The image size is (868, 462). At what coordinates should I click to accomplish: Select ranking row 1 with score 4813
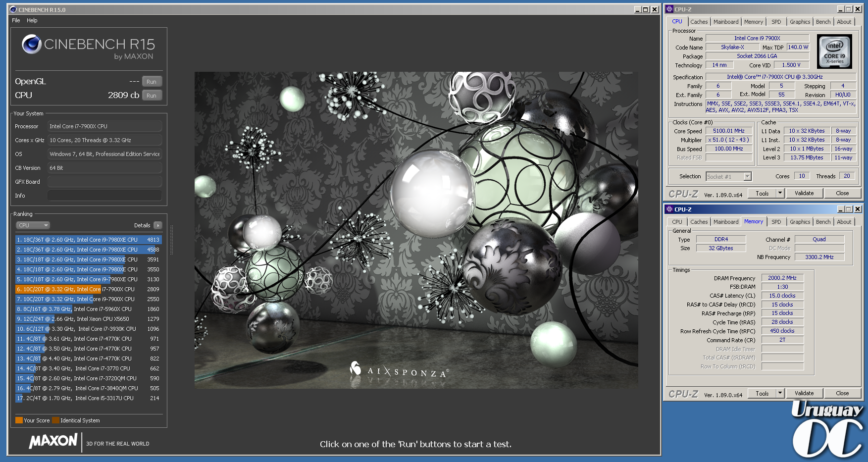click(89, 240)
